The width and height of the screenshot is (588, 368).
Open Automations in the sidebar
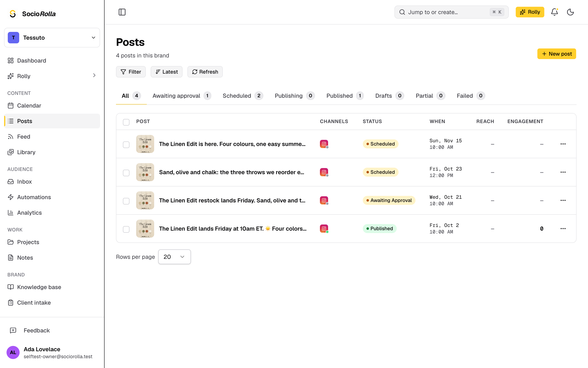(x=52, y=197)
